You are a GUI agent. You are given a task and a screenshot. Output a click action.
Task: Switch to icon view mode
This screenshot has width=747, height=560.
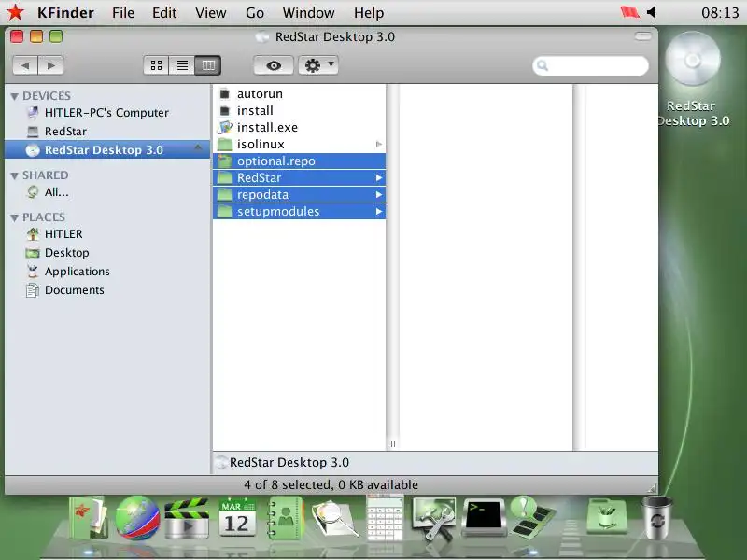[156, 65]
